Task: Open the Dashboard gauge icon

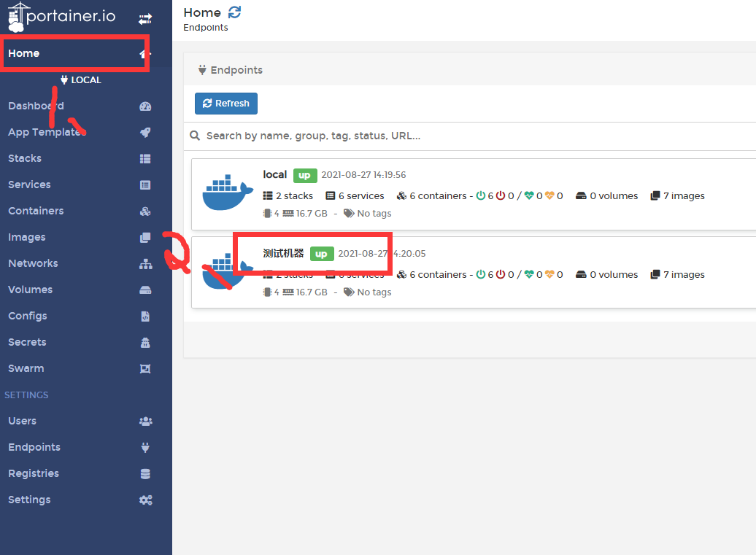Action: click(145, 106)
